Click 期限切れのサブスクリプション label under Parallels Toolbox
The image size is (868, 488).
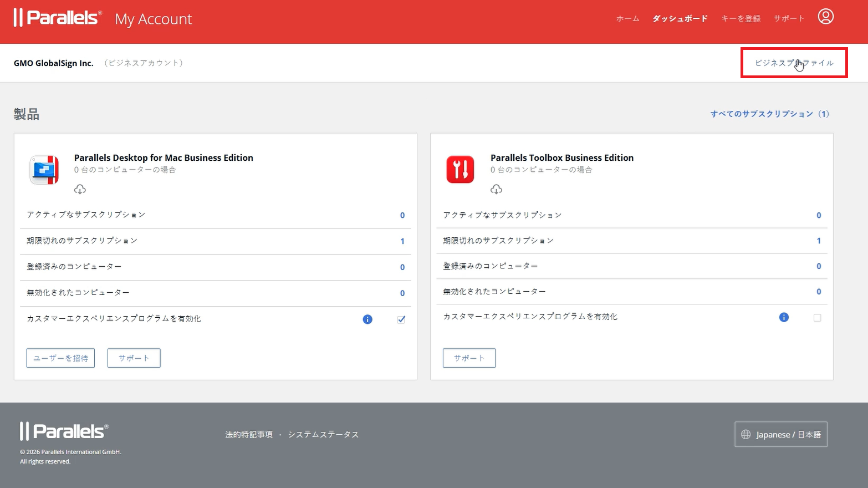(498, 241)
